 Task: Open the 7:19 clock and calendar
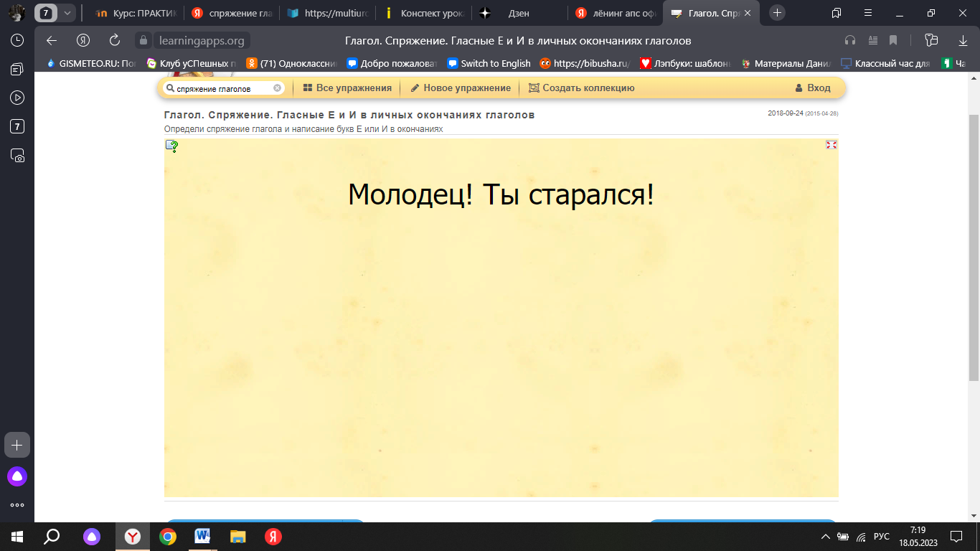click(x=917, y=536)
